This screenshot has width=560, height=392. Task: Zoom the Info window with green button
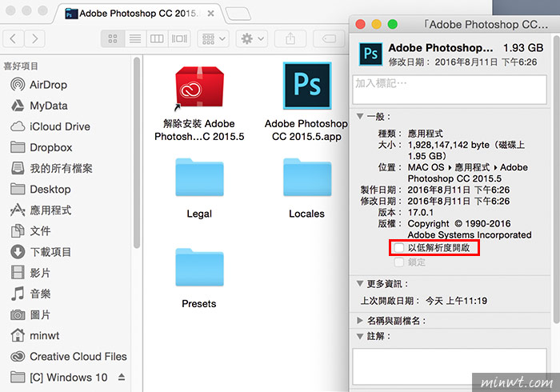(x=393, y=24)
